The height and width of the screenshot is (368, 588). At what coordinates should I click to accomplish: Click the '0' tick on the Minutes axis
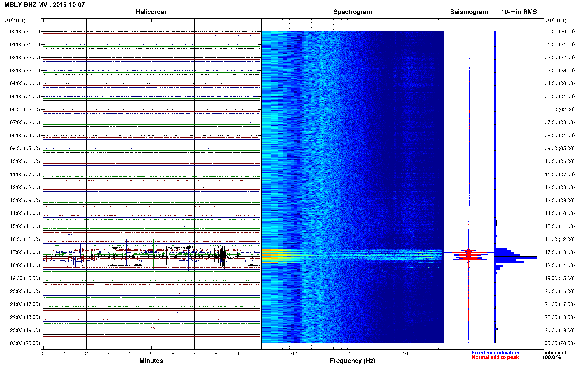(43, 354)
